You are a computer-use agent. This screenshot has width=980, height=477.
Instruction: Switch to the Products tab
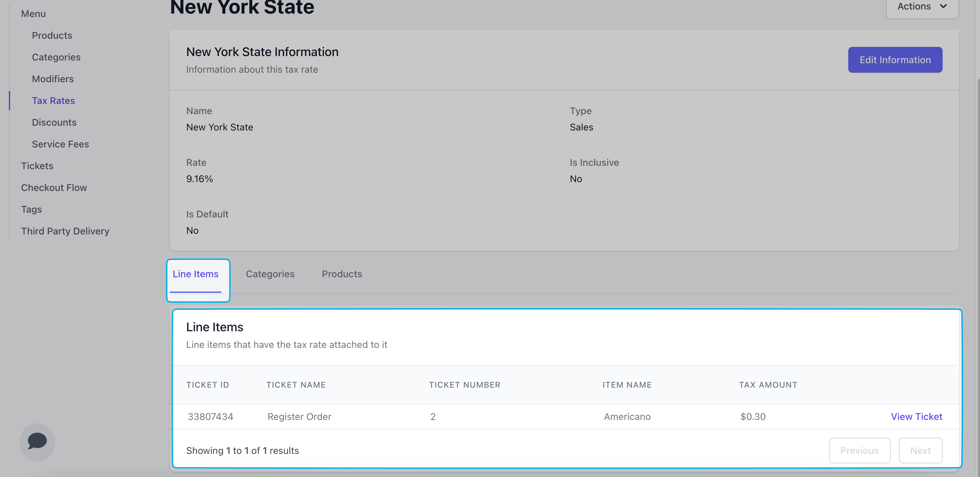(342, 274)
